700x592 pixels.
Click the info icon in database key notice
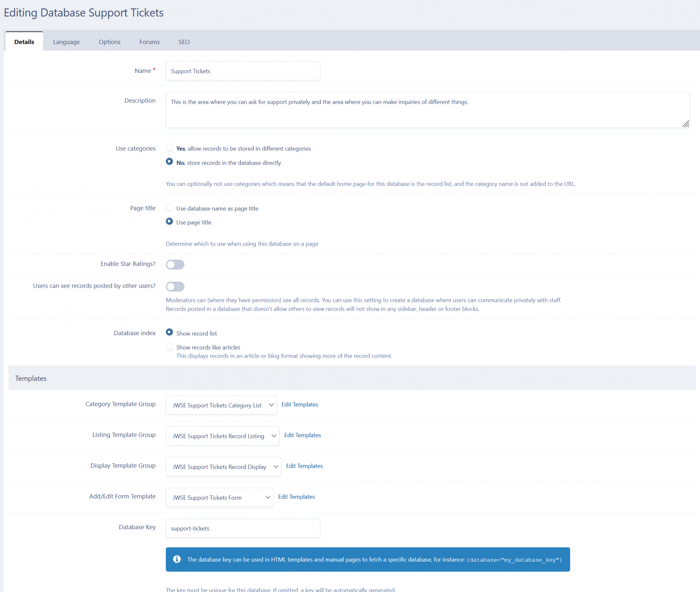tap(177, 559)
